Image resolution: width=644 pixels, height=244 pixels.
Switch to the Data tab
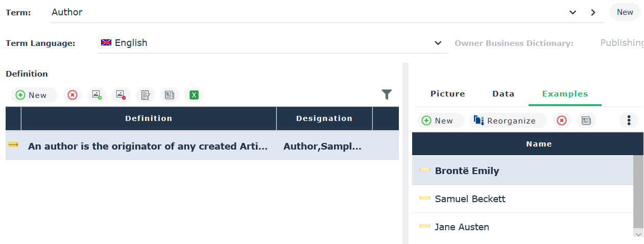[x=503, y=94]
